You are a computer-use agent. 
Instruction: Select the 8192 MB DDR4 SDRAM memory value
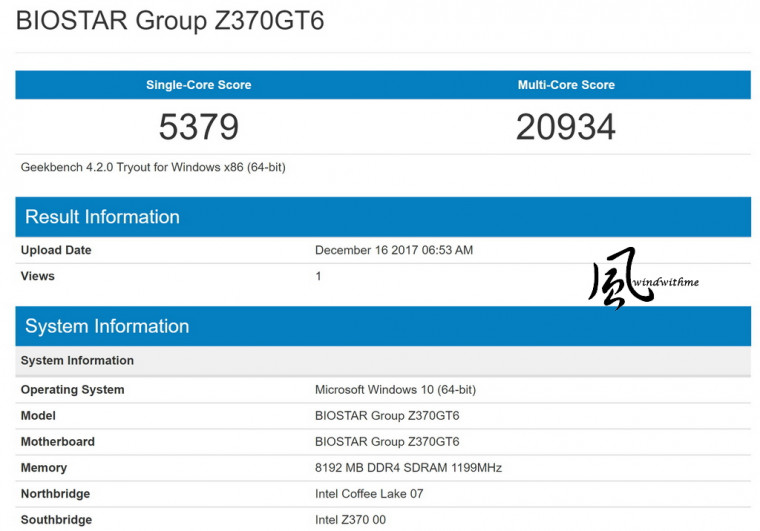408,468
